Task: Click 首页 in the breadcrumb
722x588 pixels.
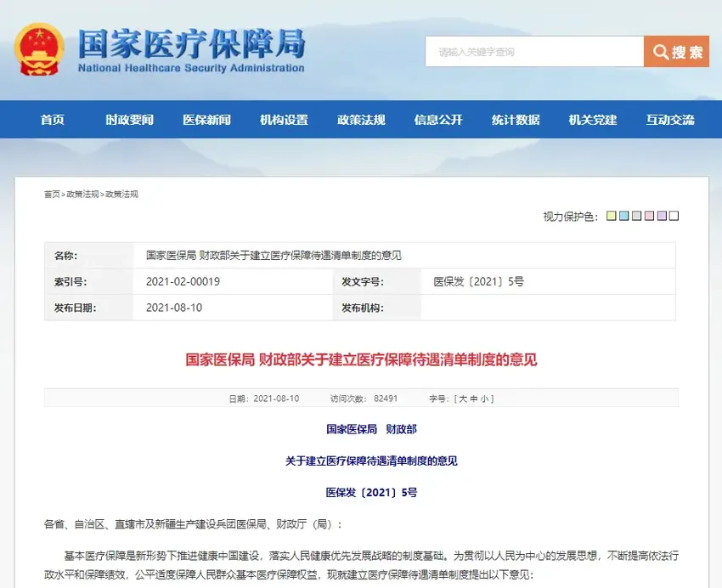Action: click(x=52, y=195)
